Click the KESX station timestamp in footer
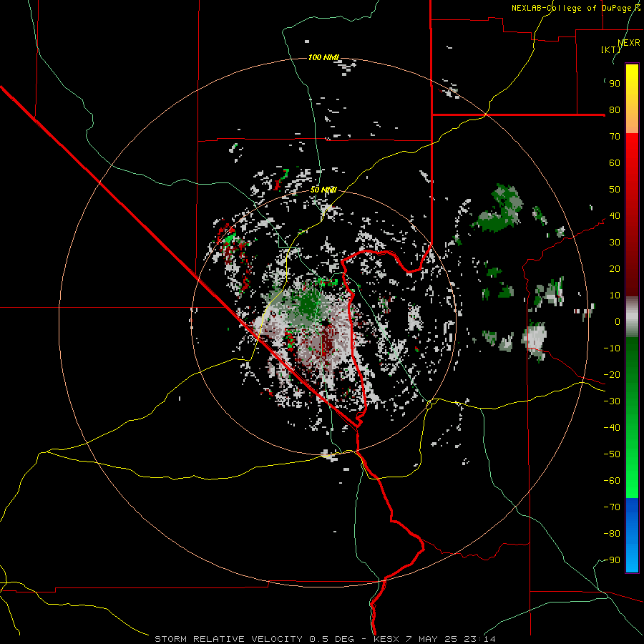The image size is (644, 644). click(x=434, y=639)
